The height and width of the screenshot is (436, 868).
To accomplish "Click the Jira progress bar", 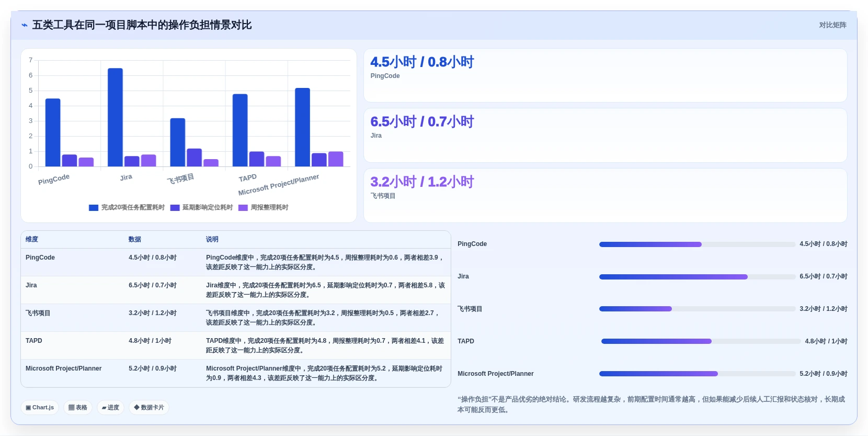I will point(697,277).
